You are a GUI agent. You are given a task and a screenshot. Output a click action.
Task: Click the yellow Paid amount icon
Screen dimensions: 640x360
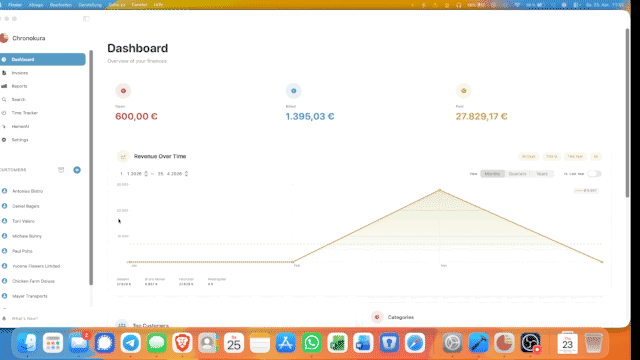tap(464, 91)
